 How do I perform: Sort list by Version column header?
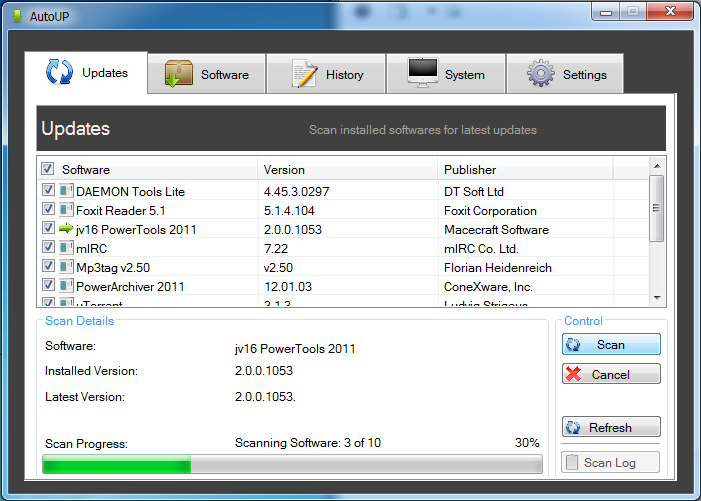pos(347,170)
